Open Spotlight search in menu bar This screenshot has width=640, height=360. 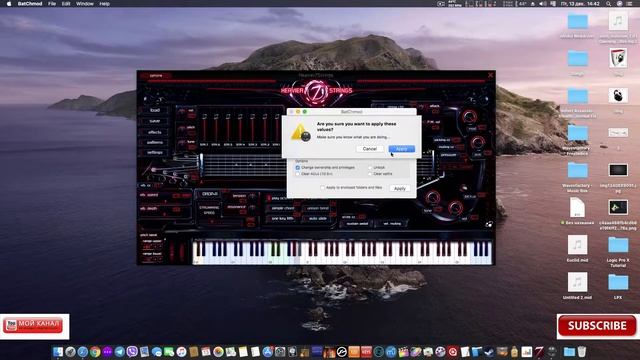click(608, 4)
